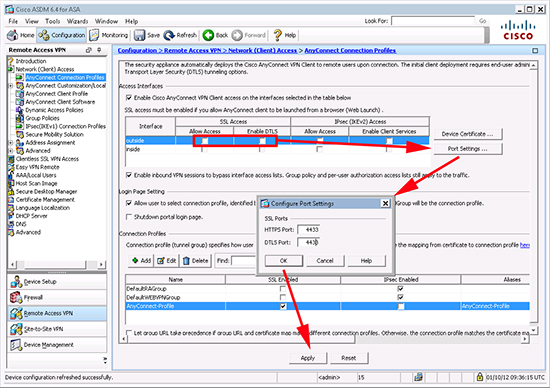Reset the configuration changes
Viewport: 550px width, 388px height.
349,358
